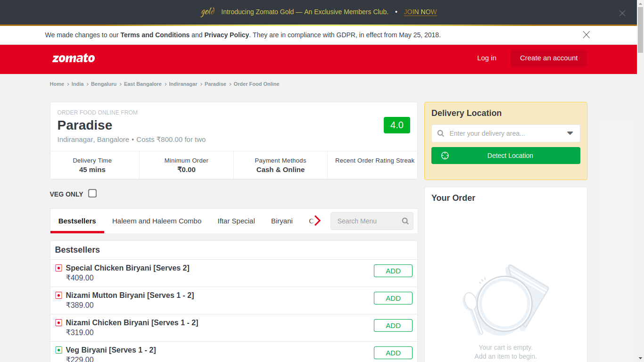This screenshot has height=362, width=644.
Task: Open the Paradise breadcrumb link
Action: coord(215,84)
